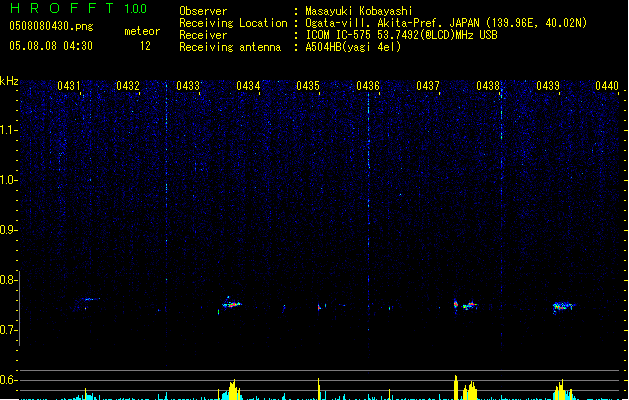Click the HROFFT 1.0.0 title text
This screenshot has height=400, width=629.
tap(79, 8)
